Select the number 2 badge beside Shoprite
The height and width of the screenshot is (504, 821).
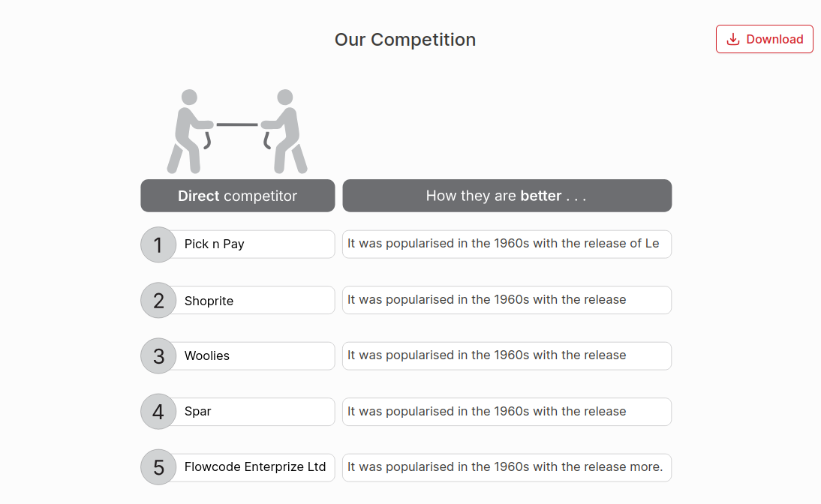(158, 300)
